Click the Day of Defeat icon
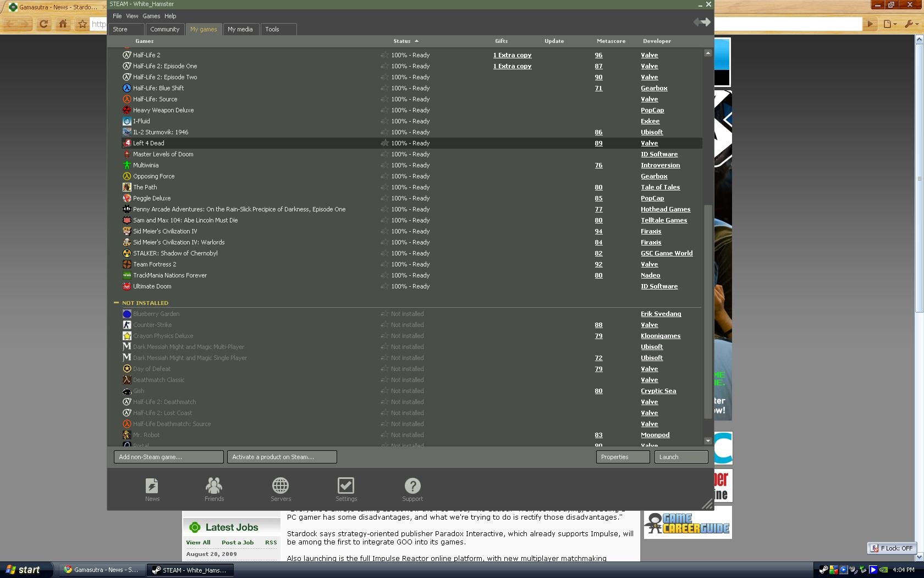Image resolution: width=924 pixels, height=578 pixels. point(127,369)
